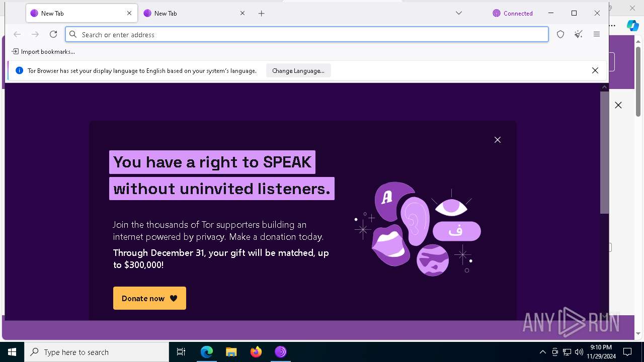Close the donation banner
Viewport: 644px width, 362px height.
coord(498,140)
